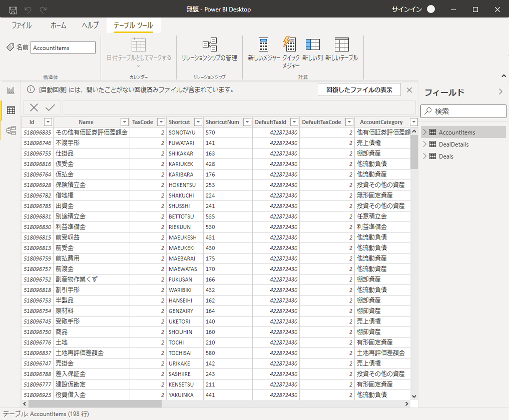
Task: Open the ShortcutNum column filter dropdown
Action: [x=247, y=122]
